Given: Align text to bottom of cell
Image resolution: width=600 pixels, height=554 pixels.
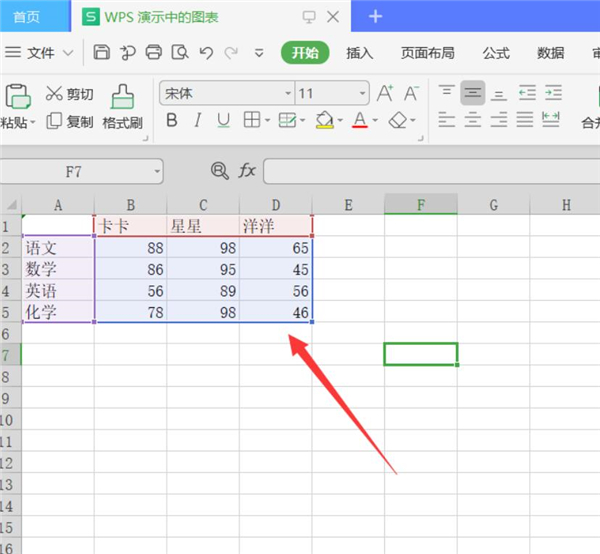Looking at the screenshot, I should [499, 94].
